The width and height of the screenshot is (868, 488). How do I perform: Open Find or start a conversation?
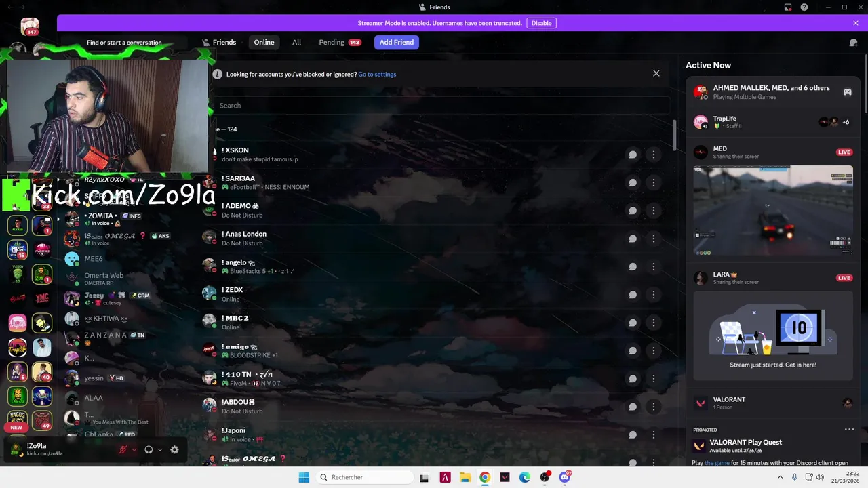[x=124, y=43]
